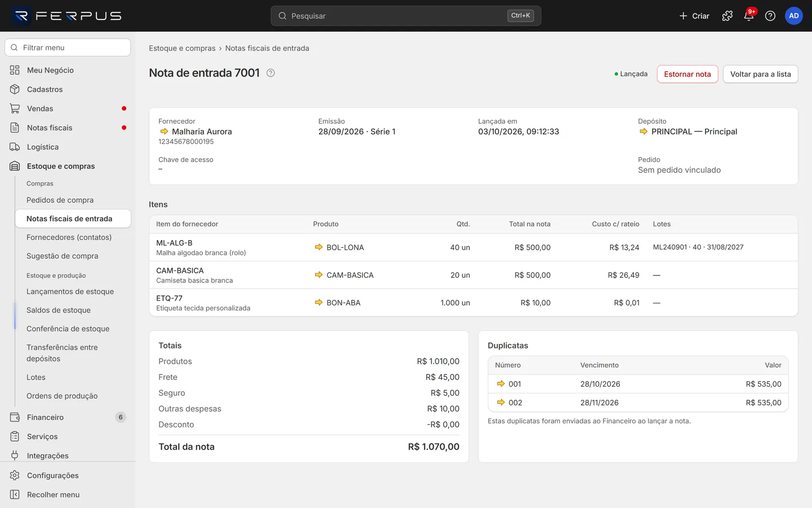Image resolution: width=812 pixels, height=508 pixels.
Task: Click the Total da nota R$ 1.070,00 value
Action: pos(433,447)
